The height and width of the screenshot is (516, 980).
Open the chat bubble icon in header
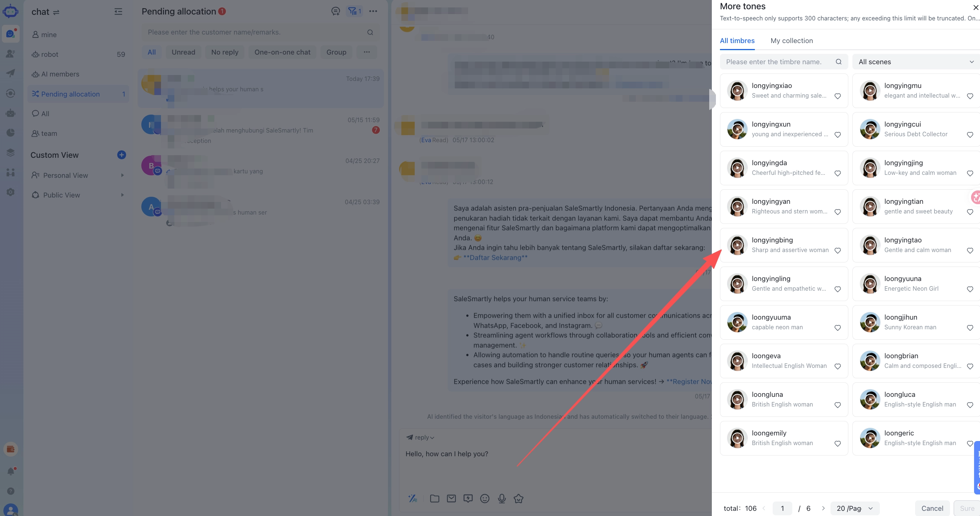point(336,12)
